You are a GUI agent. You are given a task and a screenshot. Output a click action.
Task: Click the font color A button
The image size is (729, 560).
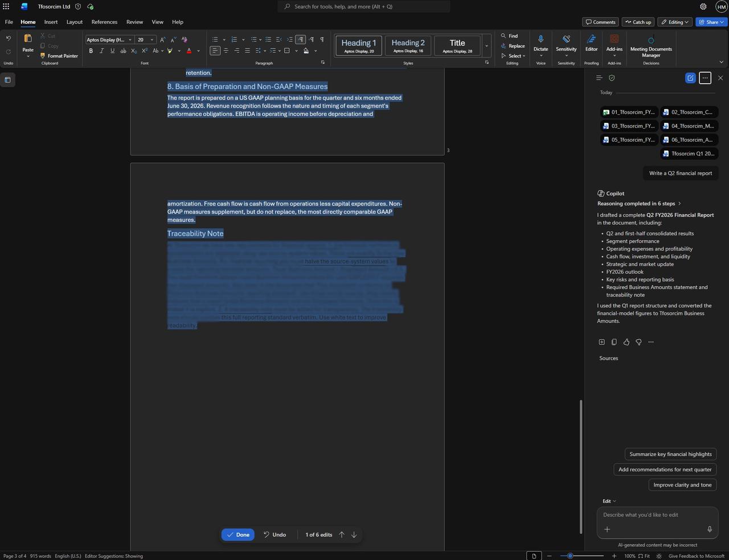pyautogui.click(x=189, y=51)
